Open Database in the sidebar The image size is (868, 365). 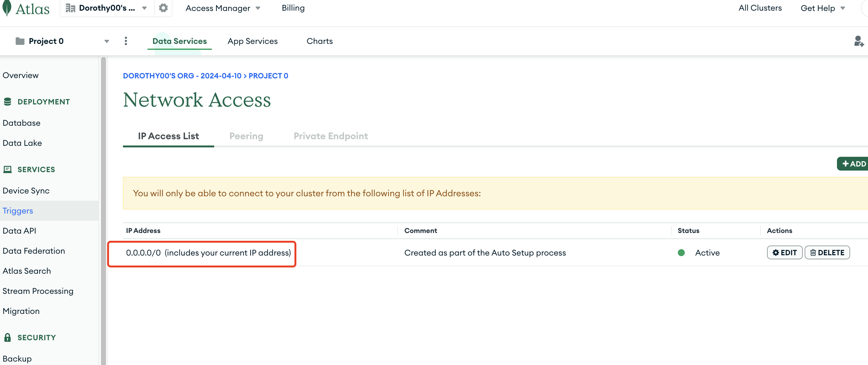[21, 123]
